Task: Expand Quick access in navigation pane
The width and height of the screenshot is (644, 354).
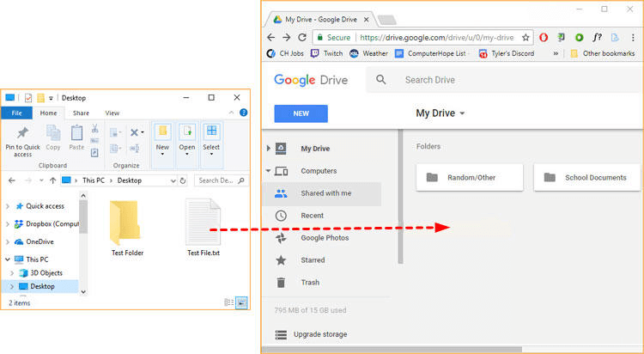Action: [9, 206]
